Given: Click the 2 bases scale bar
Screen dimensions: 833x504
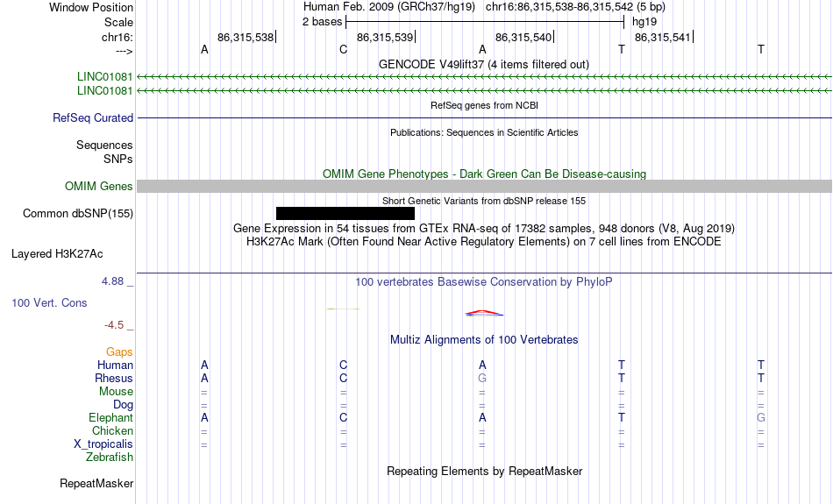Looking at the screenshot, I should click(x=485, y=22).
